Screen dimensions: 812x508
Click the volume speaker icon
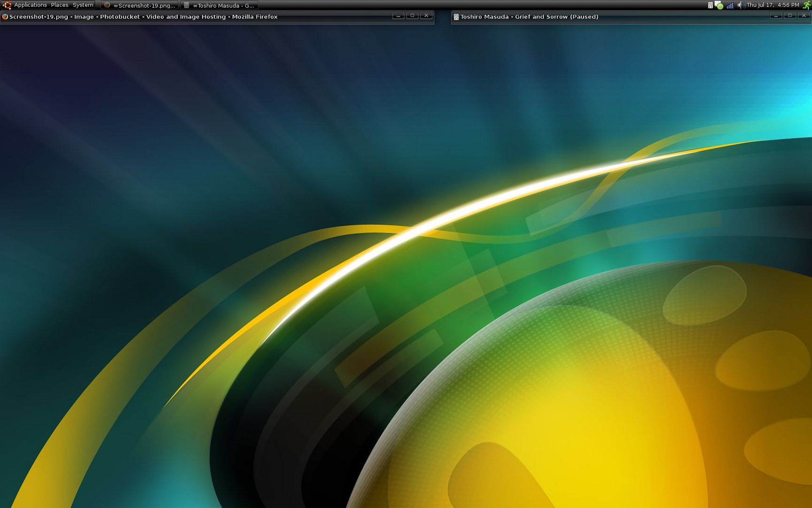tap(741, 5)
